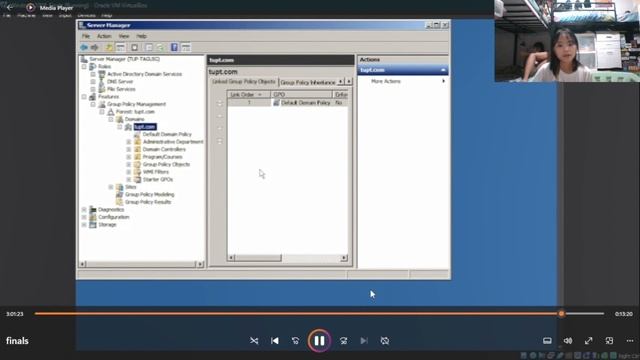Select DNS Server in the tree

pos(120,82)
